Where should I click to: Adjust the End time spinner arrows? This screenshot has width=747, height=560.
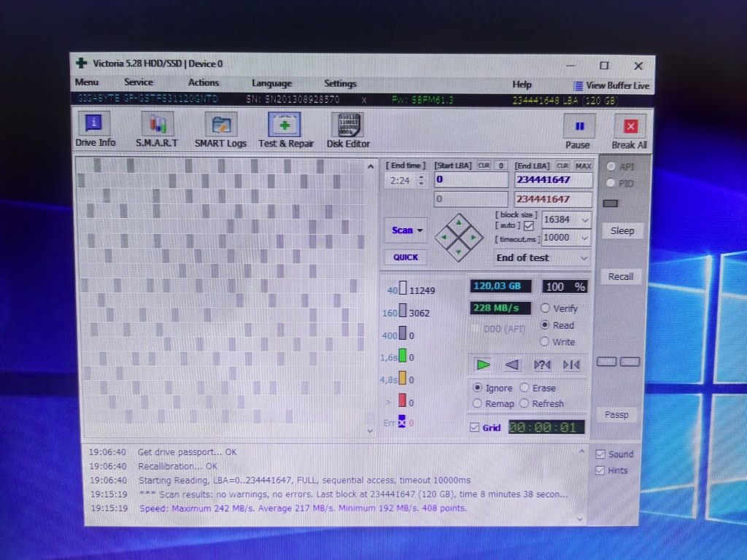421,180
